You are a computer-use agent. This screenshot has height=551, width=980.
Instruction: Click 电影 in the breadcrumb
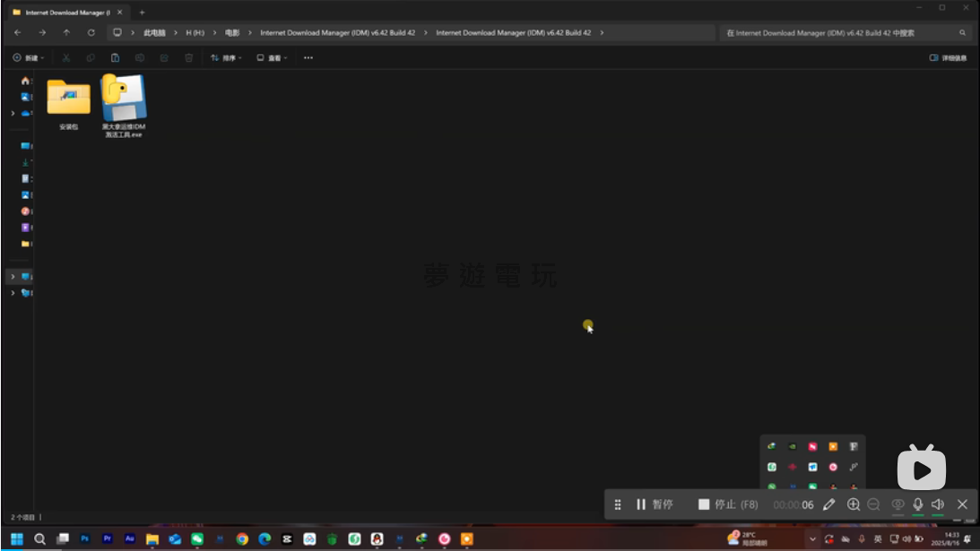[232, 32]
